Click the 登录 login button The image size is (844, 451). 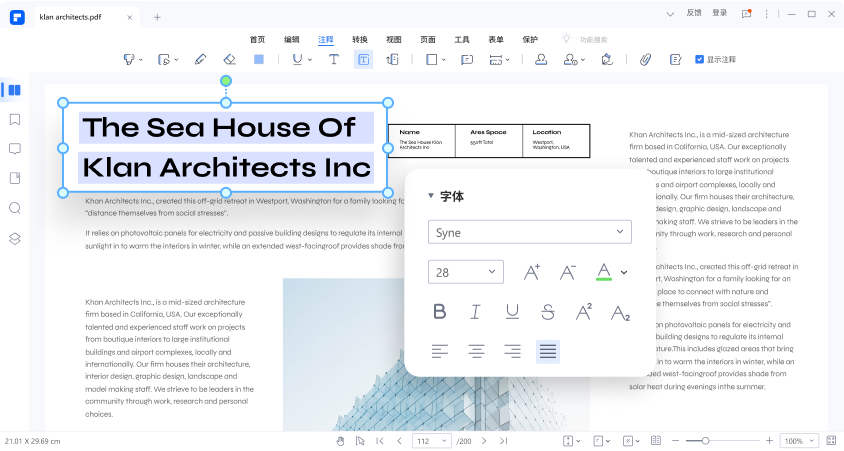[x=720, y=13]
